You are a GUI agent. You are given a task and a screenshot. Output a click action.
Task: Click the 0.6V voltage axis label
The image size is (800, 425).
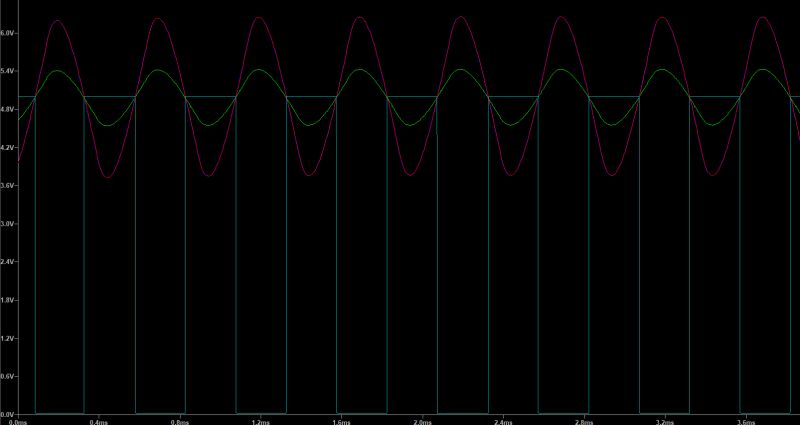pos(8,377)
